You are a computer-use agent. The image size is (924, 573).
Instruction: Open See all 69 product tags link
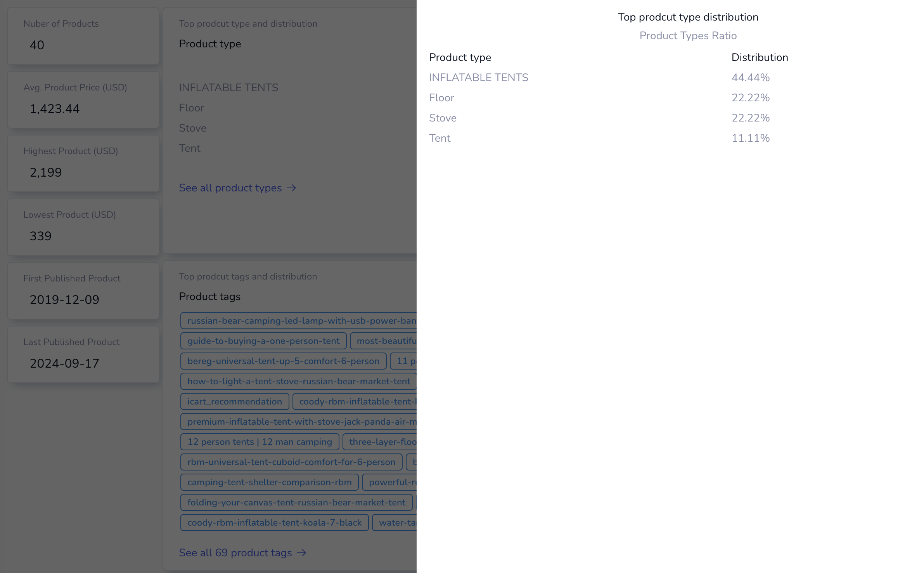[235, 553]
